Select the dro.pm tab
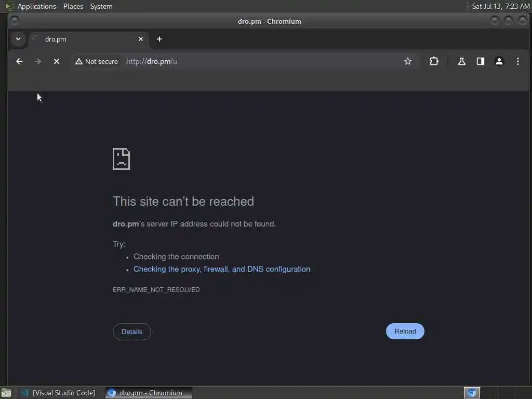This screenshot has height=399, width=532. click(89, 39)
